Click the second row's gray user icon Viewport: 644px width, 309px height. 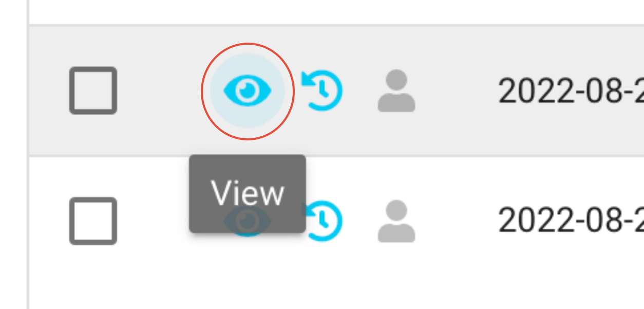(x=396, y=221)
